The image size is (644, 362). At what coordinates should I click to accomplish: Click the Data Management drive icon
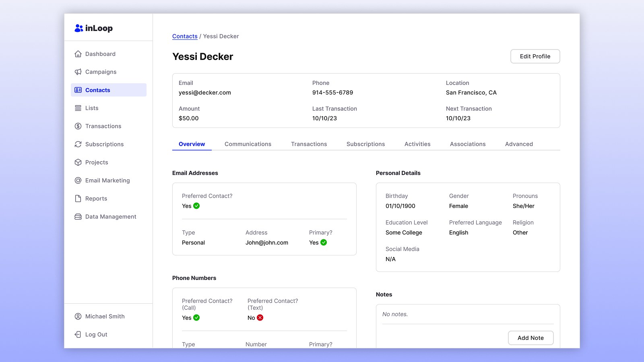point(78,217)
